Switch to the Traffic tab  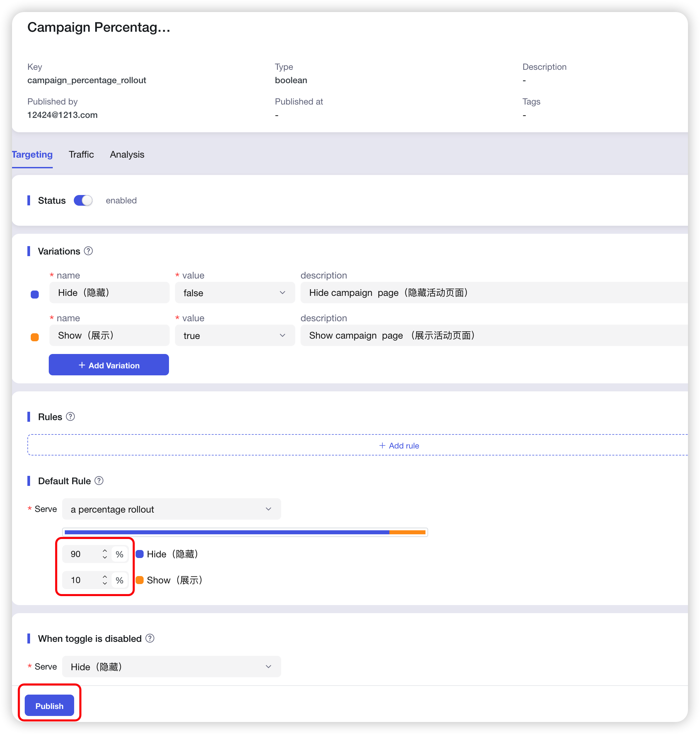coord(81,155)
